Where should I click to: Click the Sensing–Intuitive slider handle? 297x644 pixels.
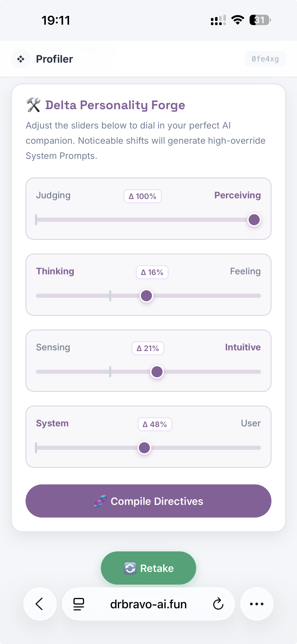[x=157, y=372]
